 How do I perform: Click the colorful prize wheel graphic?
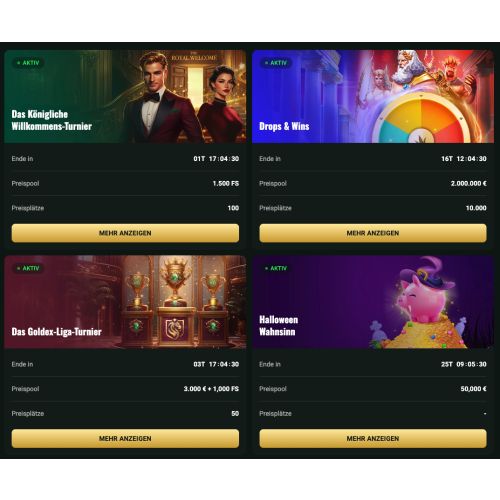click(421, 120)
